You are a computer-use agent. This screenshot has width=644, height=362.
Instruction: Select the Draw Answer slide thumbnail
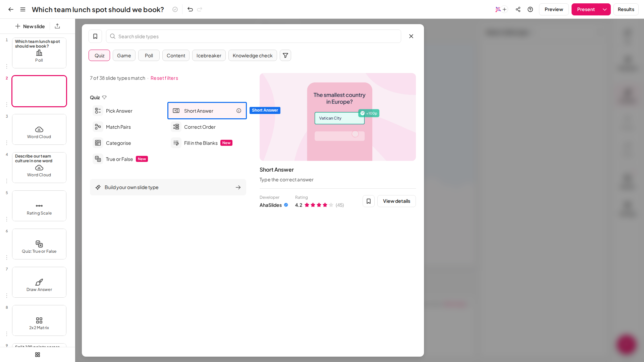point(39,282)
